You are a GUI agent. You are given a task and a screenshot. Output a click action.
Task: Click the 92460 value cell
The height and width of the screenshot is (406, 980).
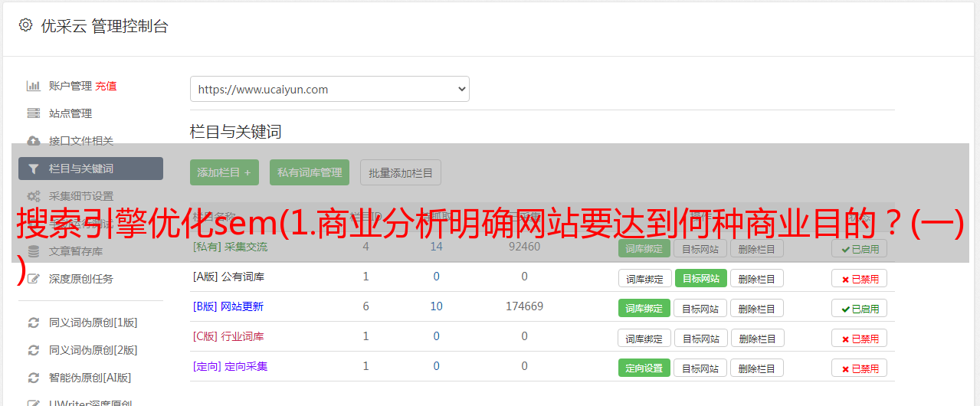point(524,247)
